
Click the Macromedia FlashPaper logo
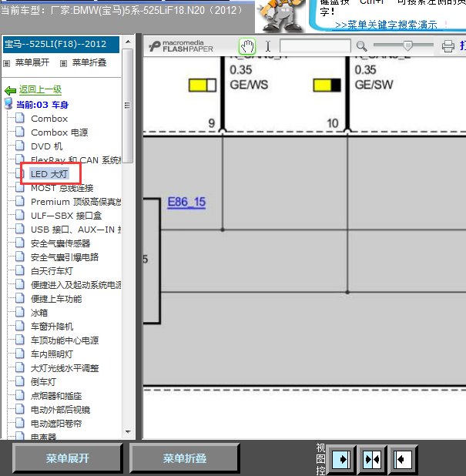[181, 46]
